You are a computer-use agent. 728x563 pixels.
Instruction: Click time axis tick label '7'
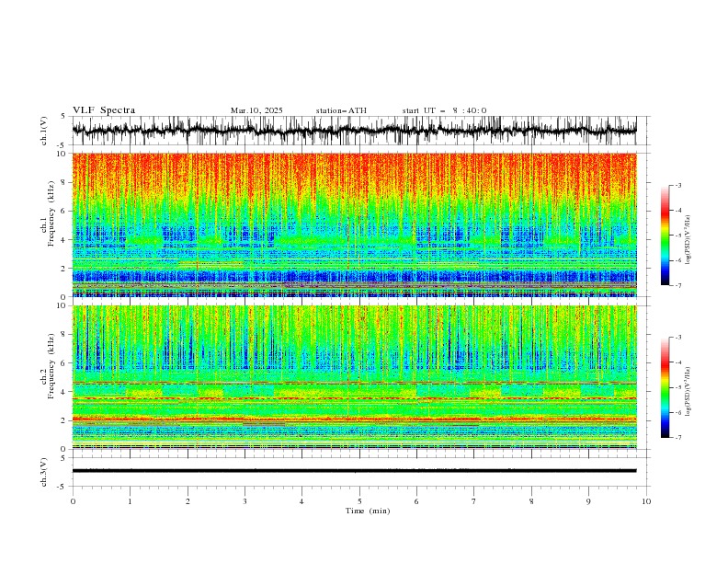point(474,501)
